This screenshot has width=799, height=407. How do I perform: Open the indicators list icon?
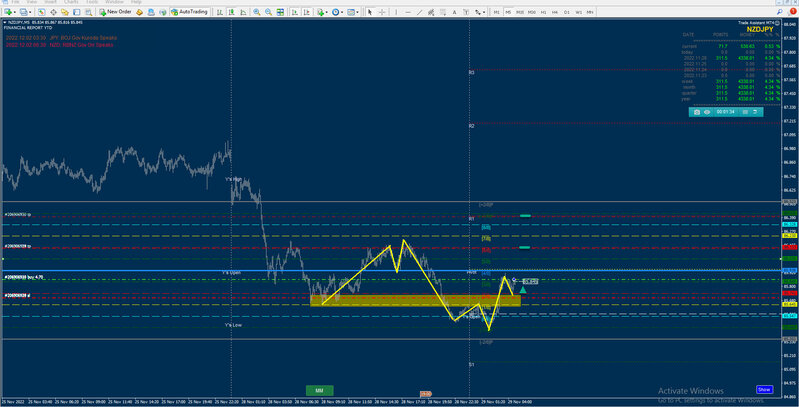[x=320, y=12]
